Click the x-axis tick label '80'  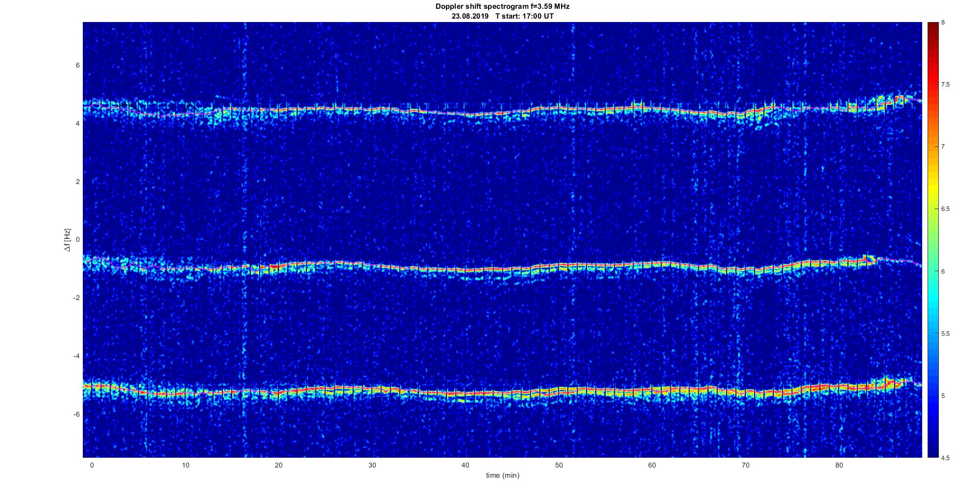tap(839, 465)
